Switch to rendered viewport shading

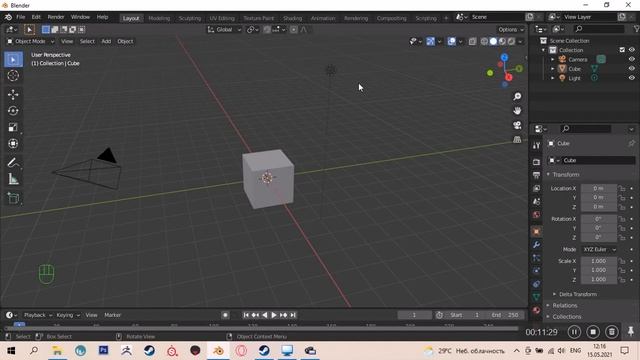[x=511, y=41]
